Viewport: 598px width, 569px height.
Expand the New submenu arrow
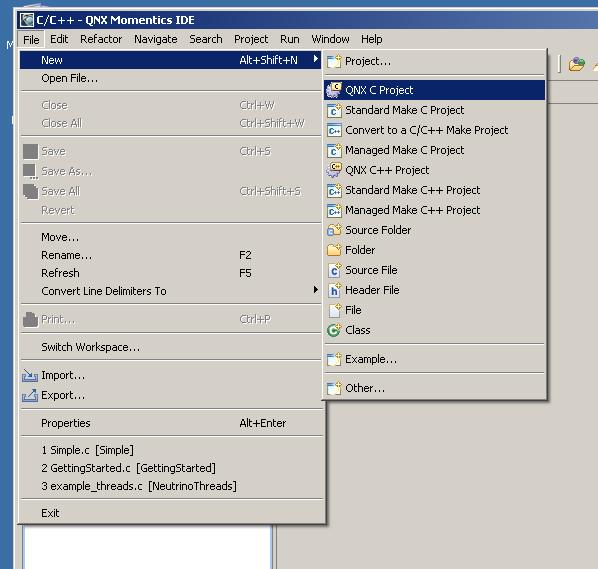tap(315, 59)
